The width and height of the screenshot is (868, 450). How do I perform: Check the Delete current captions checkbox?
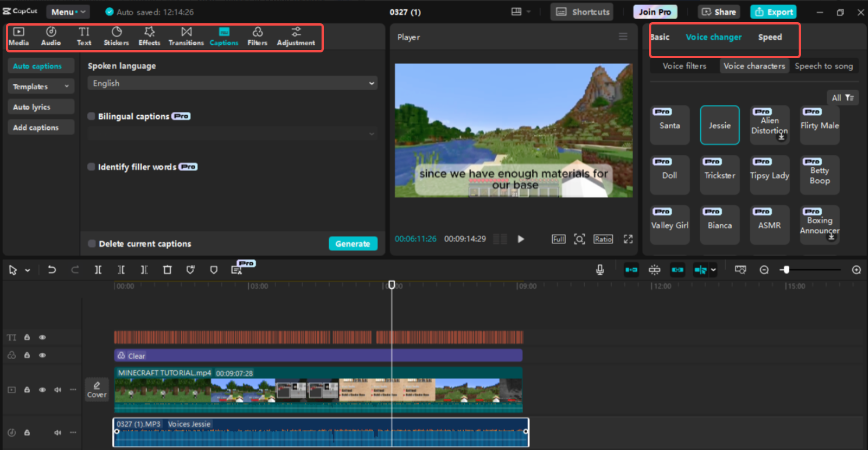91,244
